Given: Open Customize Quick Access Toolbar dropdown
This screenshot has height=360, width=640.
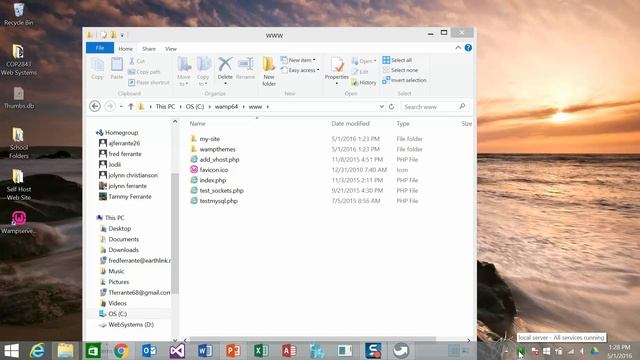Looking at the screenshot, I should click(x=122, y=35).
